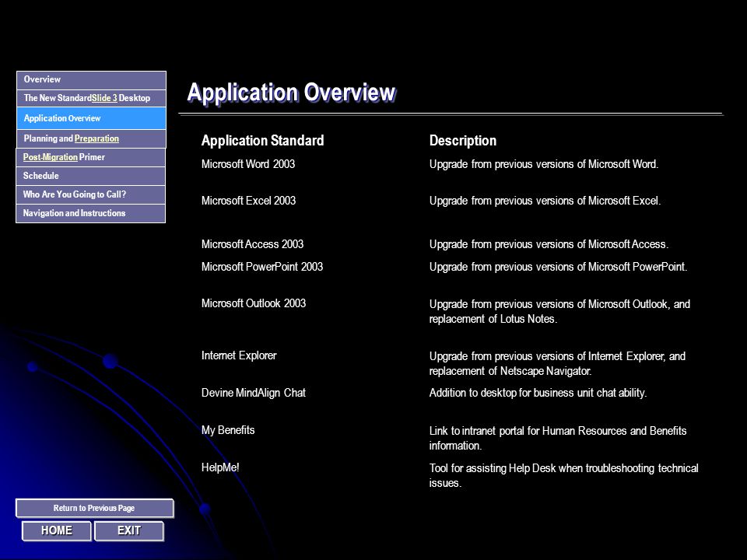Select the HelpMe! entry
Image resolution: width=747 pixels, height=560 pixels.
pos(220,467)
